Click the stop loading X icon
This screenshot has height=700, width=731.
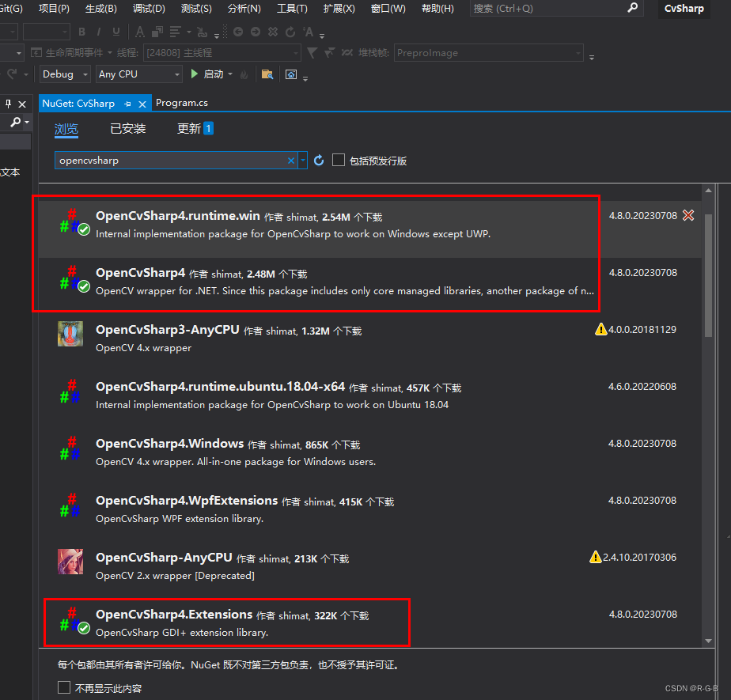coord(273,32)
